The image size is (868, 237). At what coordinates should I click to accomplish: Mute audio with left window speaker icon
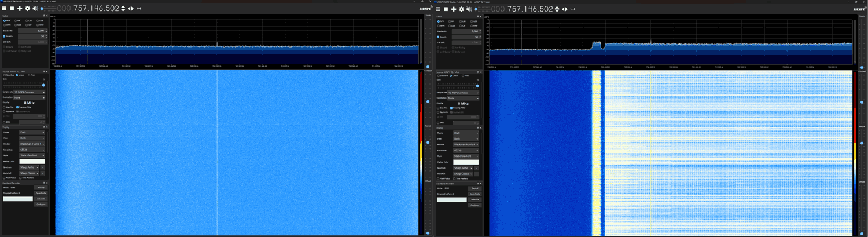[35, 9]
